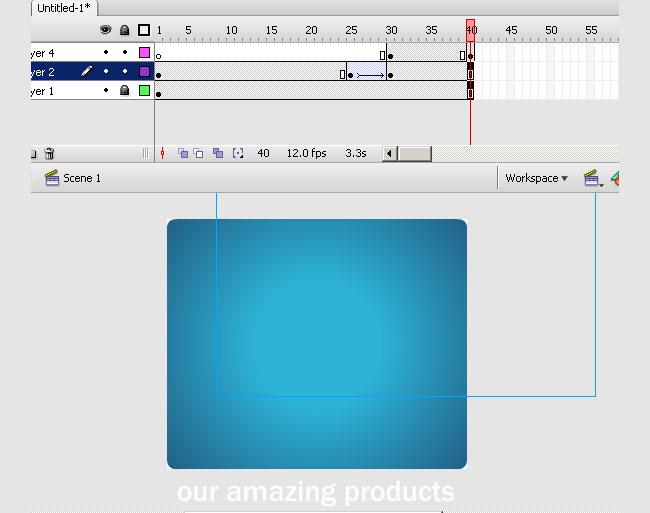Viewport: 650px width, 513px height.
Task: Click the elapsed time 3.3s
Action: coord(356,153)
